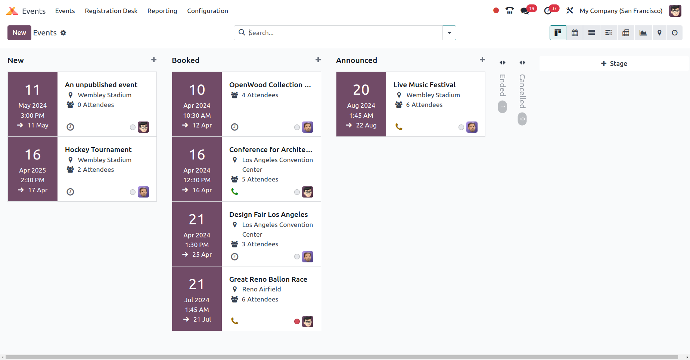Screen dimensions: 690x360
Task: Click green phone activity on Conference for Architects
Action: [235, 191]
